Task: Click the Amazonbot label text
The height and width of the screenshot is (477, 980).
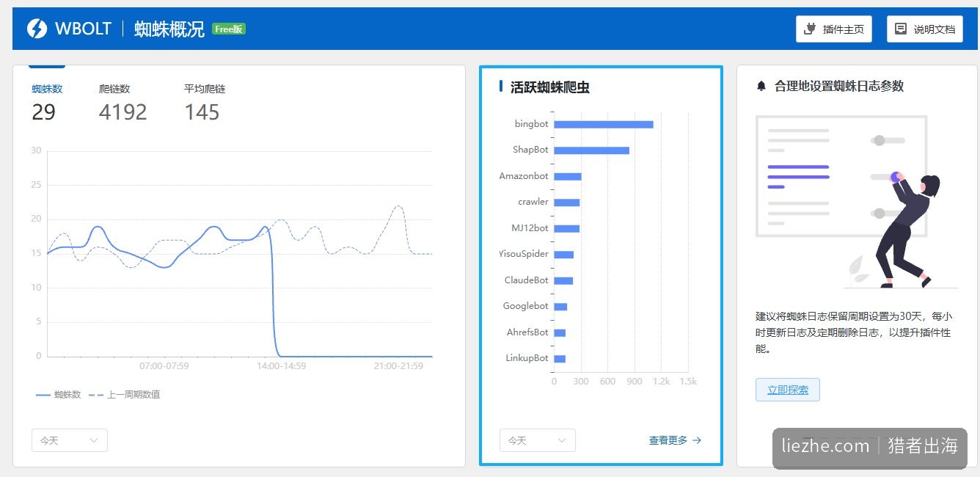Action: point(524,176)
